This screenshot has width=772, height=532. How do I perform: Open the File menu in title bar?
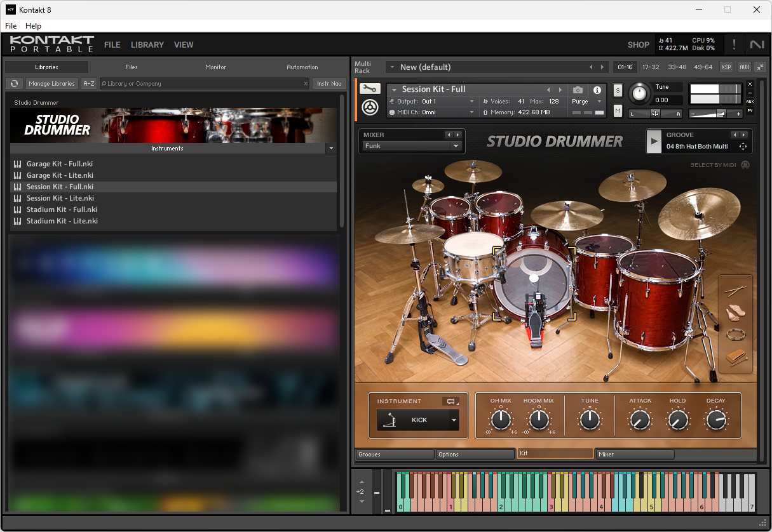11,26
